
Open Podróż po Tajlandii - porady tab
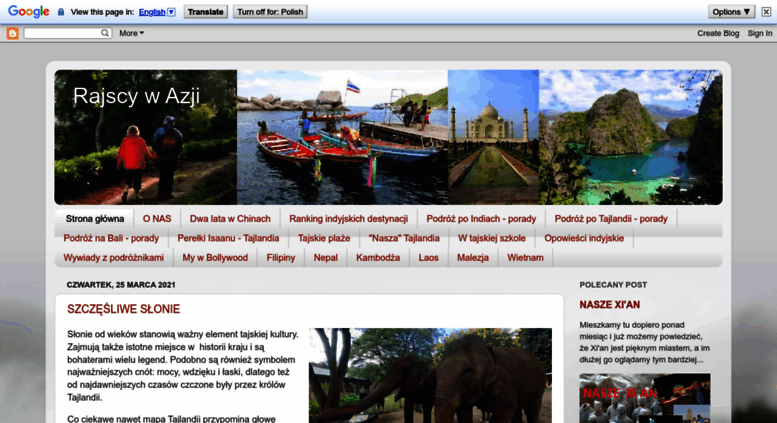611,218
